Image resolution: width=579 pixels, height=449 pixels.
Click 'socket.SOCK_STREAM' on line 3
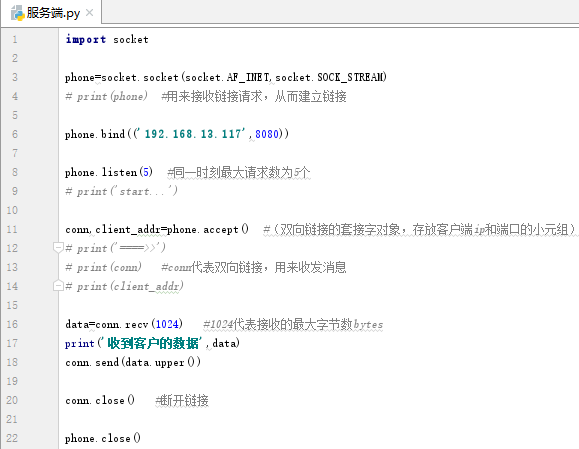click(329, 77)
